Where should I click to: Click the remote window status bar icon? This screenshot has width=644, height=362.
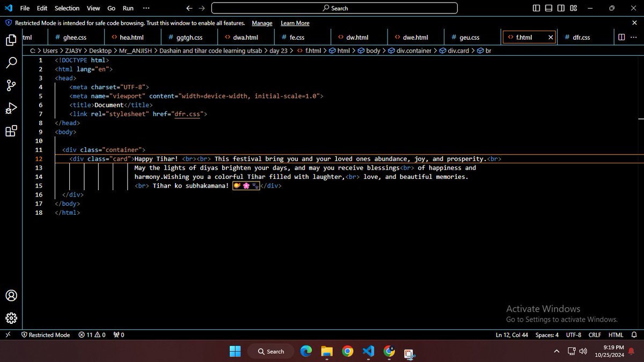tap(8, 335)
